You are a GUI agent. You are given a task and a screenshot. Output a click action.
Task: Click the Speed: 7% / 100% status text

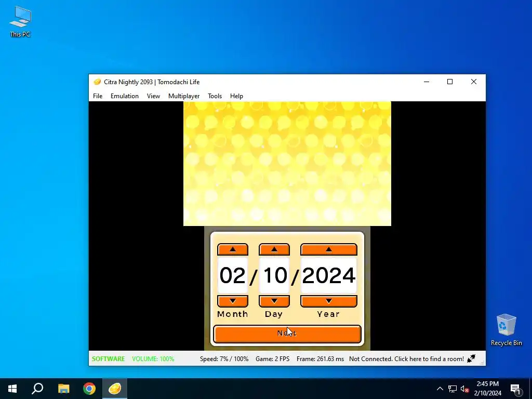coord(224,358)
